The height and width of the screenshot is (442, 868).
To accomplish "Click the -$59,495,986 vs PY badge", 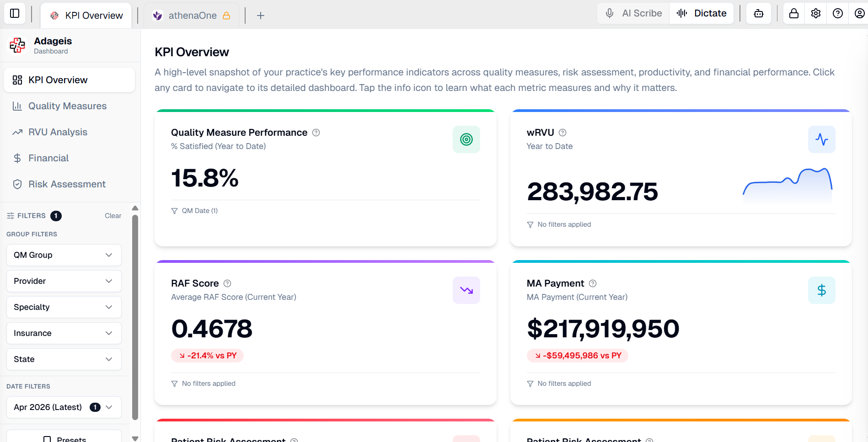I will pyautogui.click(x=578, y=356).
